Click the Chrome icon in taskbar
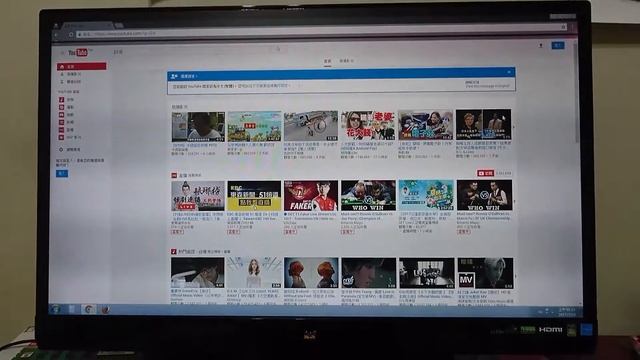This screenshot has width=640, height=360. (x=88, y=309)
